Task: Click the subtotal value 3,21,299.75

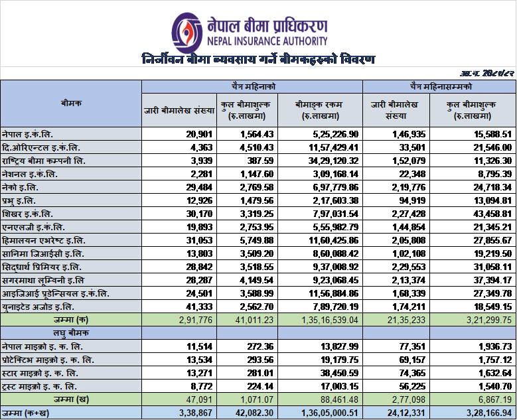Action: click(489, 320)
